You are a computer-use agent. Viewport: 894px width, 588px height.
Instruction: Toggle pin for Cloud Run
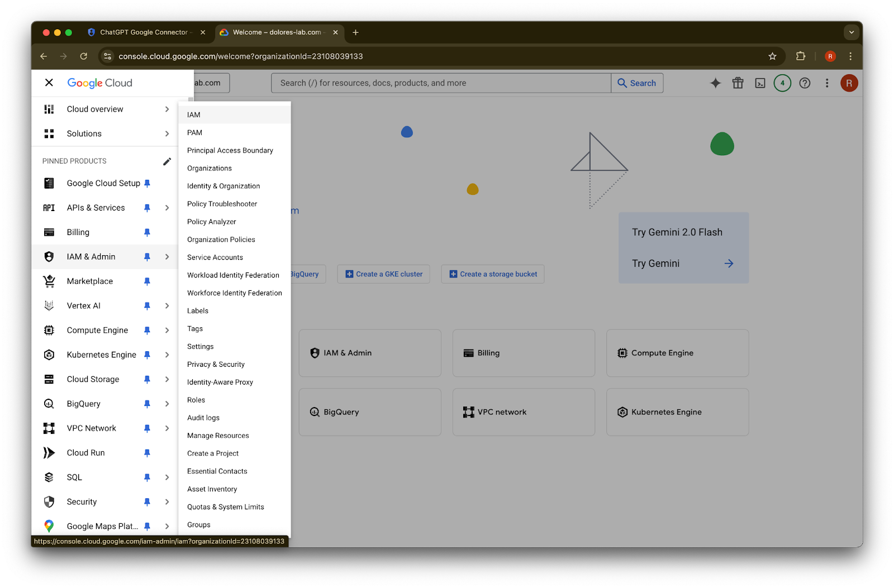[x=147, y=453]
